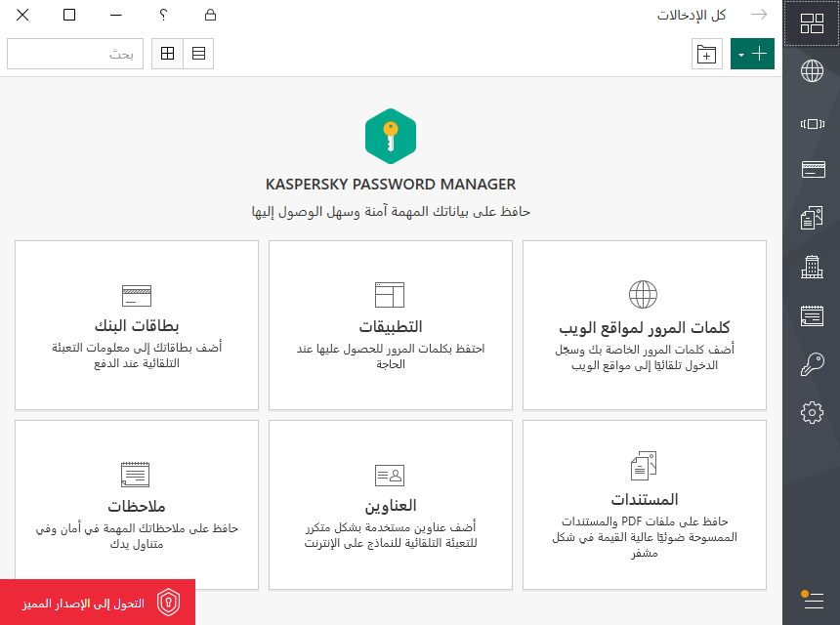Click التحول إلى الإصدار المميز upgrade banner

pos(98,602)
